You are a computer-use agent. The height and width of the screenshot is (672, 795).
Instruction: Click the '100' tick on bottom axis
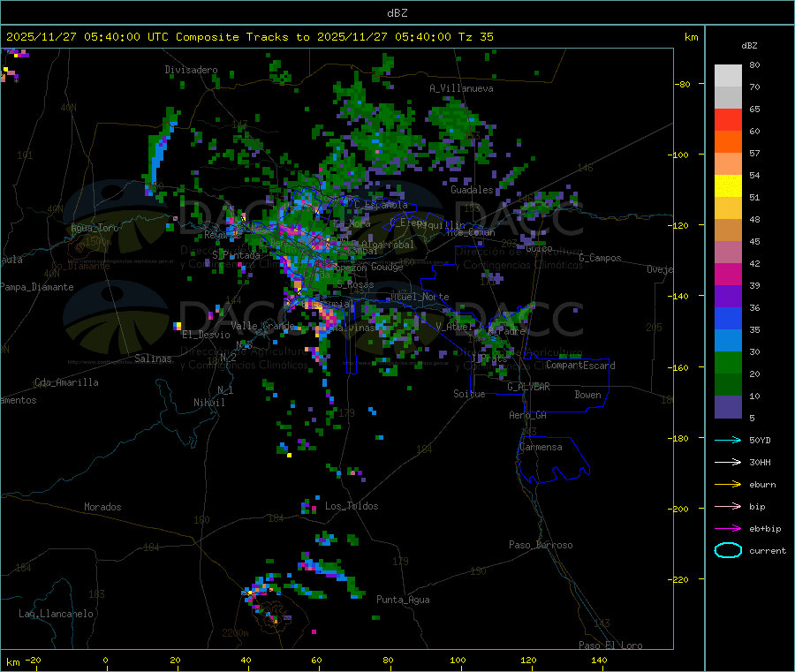(x=458, y=660)
